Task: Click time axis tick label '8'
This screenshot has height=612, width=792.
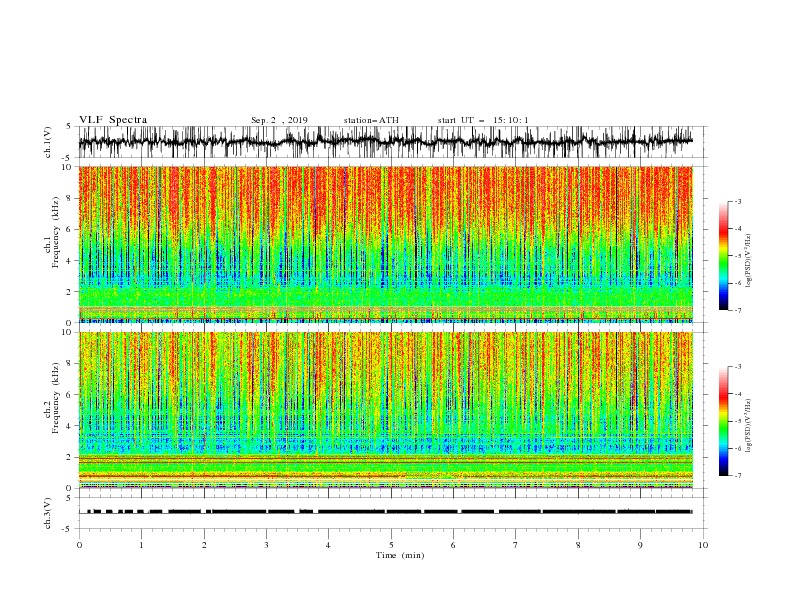Action: click(x=578, y=545)
